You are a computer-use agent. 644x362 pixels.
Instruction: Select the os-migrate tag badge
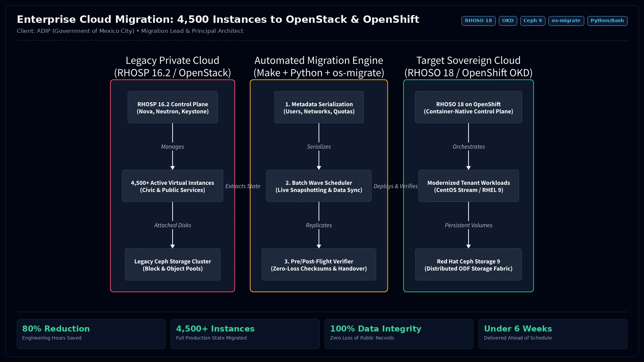566,21
